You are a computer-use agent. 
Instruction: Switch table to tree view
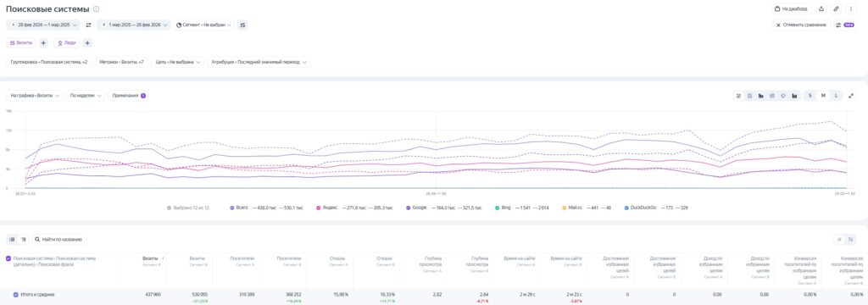pyautogui.click(x=23, y=239)
